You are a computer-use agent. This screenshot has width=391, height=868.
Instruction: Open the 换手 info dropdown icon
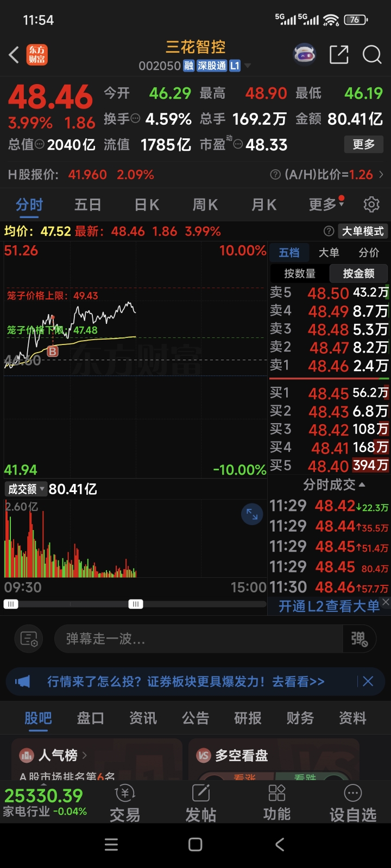(135, 118)
